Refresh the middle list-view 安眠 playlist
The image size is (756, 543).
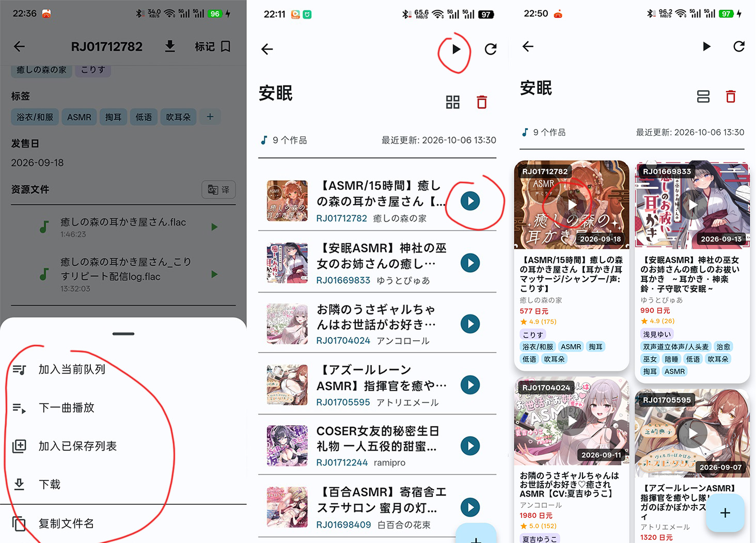(x=491, y=49)
